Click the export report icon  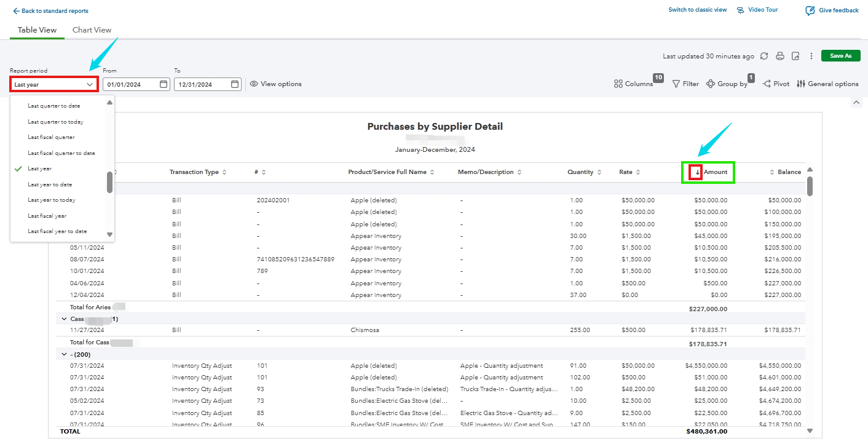pyautogui.click(x=795, y=56)
